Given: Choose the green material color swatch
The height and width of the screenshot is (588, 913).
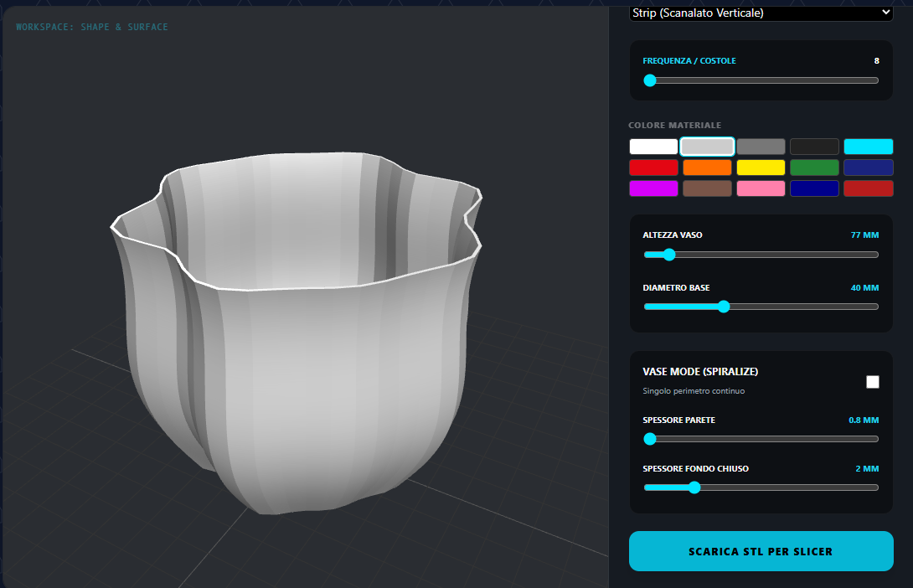Looking at the screenshot, I should 814,168.
